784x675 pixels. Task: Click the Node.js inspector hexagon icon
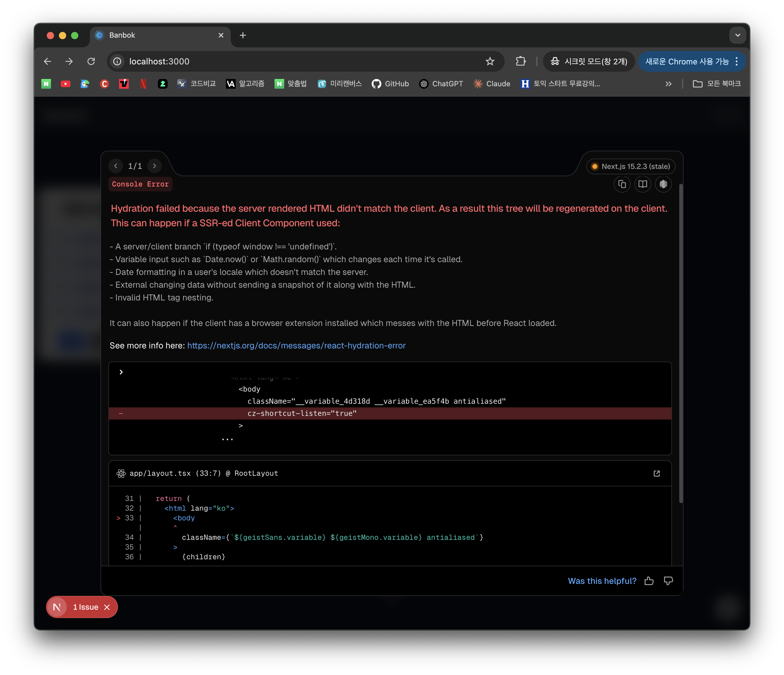point(663,184)
